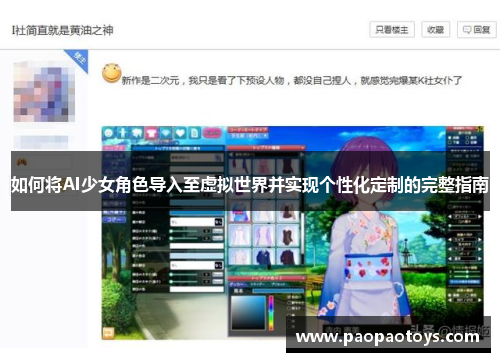Screen dimensions: 500x362
Task: Click the right arrow of bottom right-panel selector
Action: [479, 300]
